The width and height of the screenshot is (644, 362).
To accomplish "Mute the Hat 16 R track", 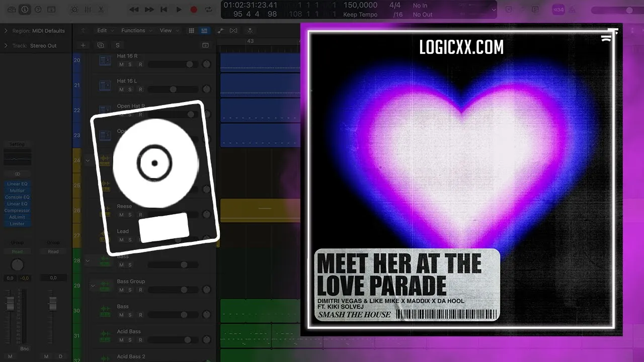I will (121, 64).
